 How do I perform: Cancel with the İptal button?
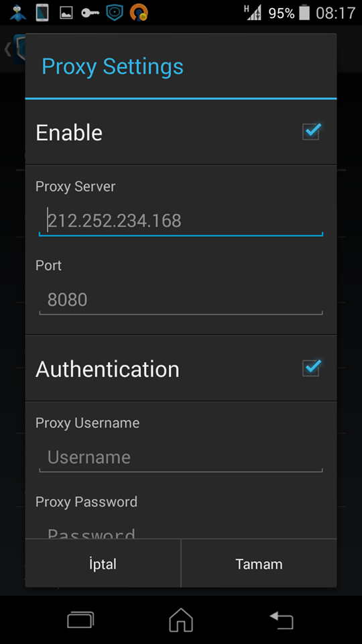click(x=103, y=563)
